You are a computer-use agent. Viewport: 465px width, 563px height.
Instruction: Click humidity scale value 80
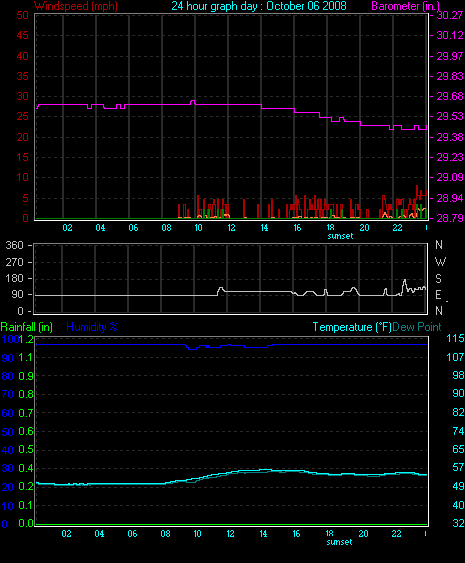pyautogui.click(x=8, y=376)
